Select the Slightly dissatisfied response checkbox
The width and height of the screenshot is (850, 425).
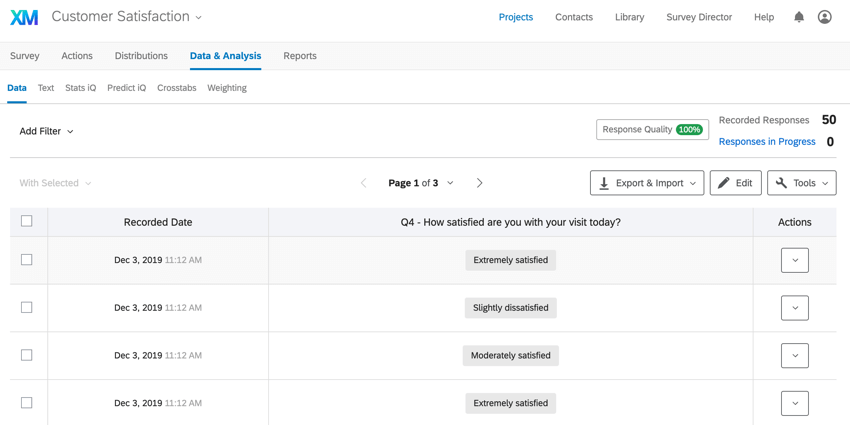[27, 307]
